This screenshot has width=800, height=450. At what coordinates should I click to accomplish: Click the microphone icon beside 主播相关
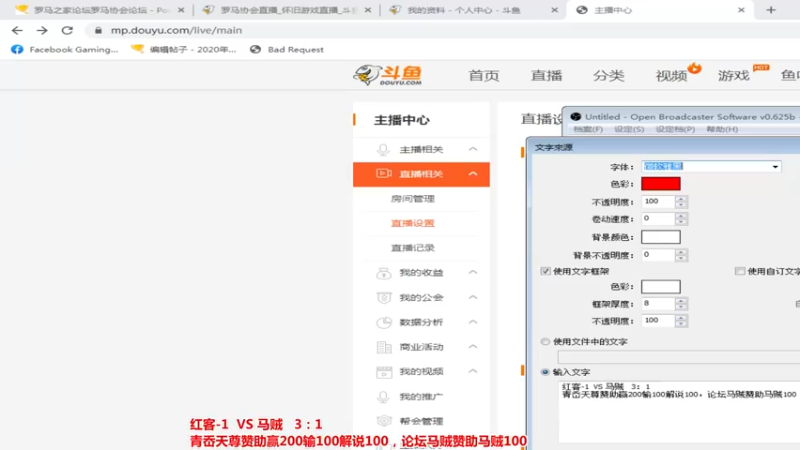(383, 149)
